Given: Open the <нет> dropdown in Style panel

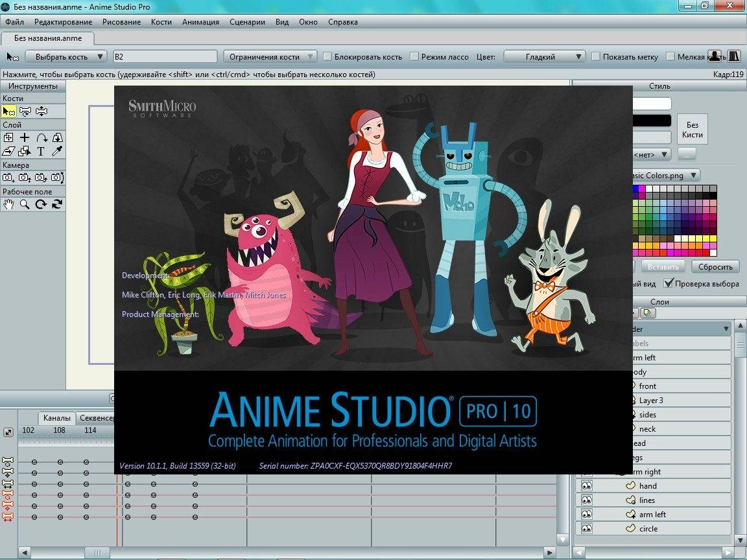Looking at the screenshot, I should [652, 154].
